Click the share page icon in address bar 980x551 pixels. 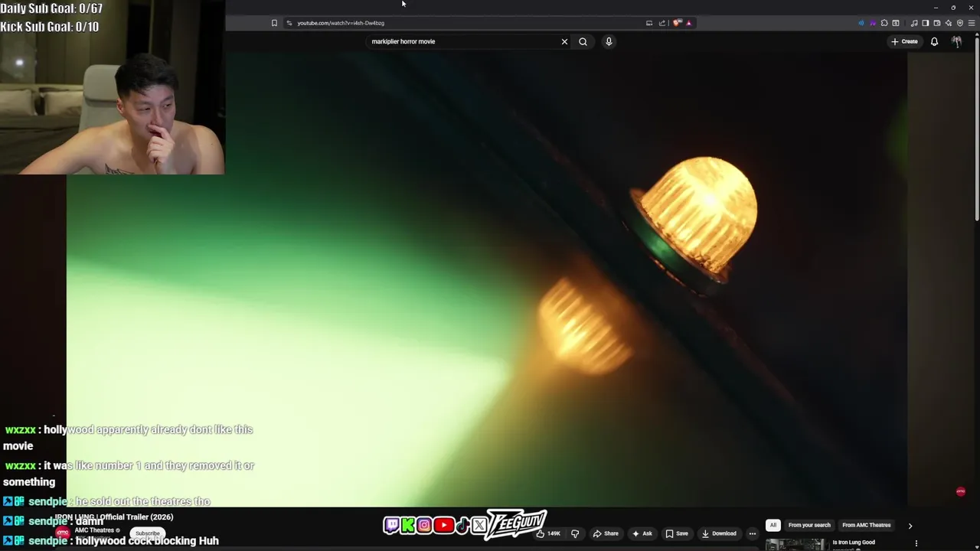662,23
